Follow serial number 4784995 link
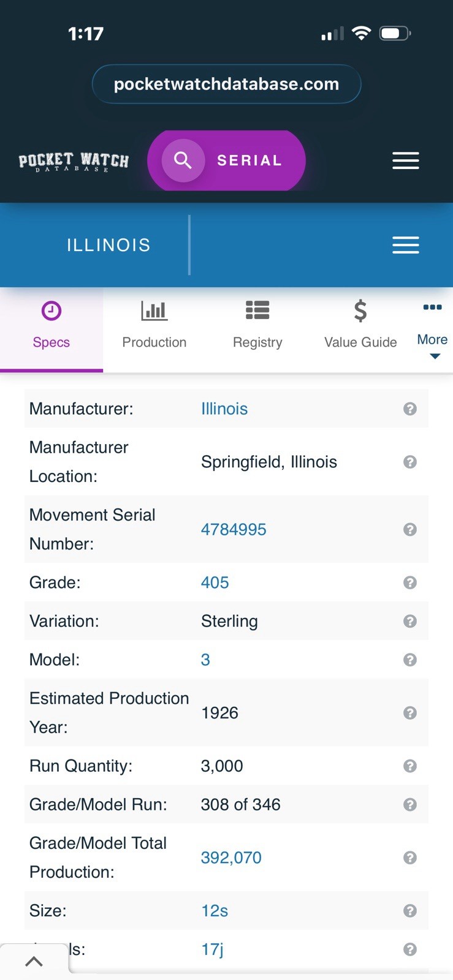This screenshot has height=980, width=453. tap(234, 529)
